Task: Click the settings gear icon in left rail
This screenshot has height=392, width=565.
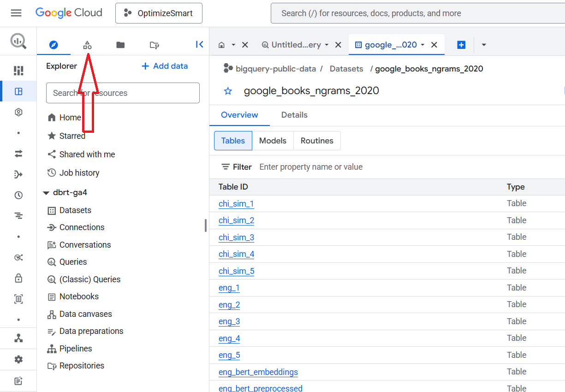Action: pyautogui.click(x=18, y=359)
